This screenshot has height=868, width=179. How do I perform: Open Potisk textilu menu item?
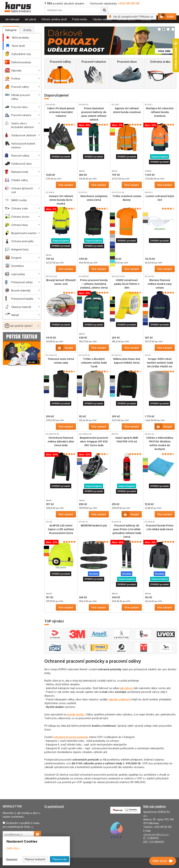point(79,19)
